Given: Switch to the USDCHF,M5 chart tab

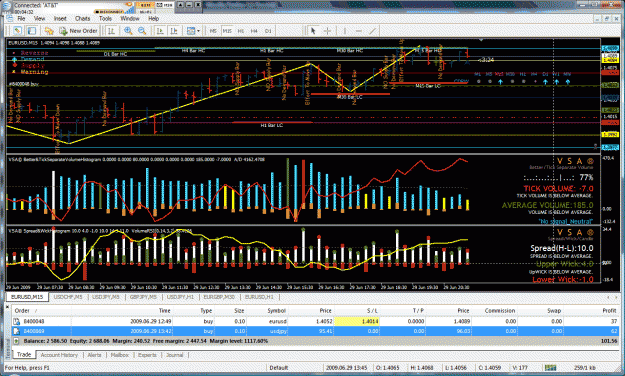Looking at the screenshot, I should (68, 297).
